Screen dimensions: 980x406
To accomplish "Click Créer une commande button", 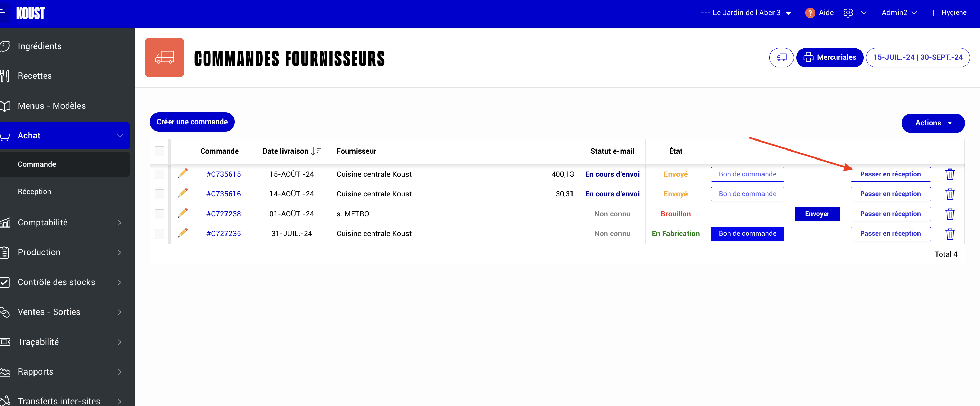I will (192, 122).
